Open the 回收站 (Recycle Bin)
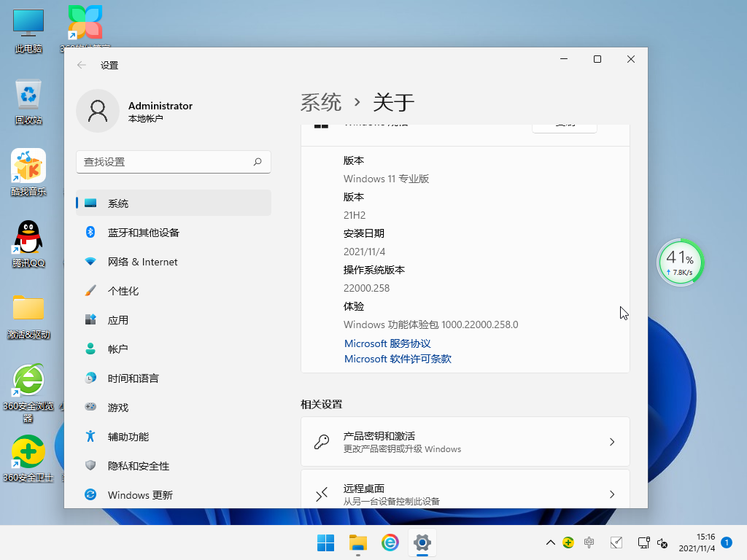Viewport: 747px width, 560px height. (28, 95)
